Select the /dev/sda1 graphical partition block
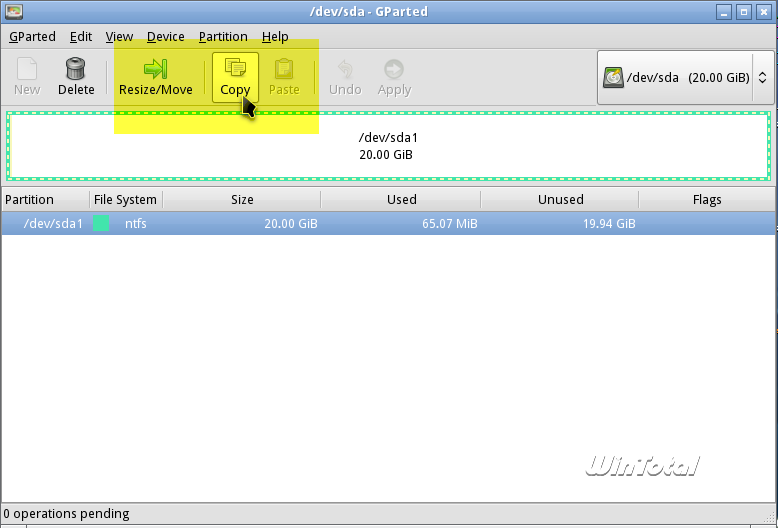Image resolution: width=778 pixels, height=528 pixels. pyautogui.click(x=389, y=146)
